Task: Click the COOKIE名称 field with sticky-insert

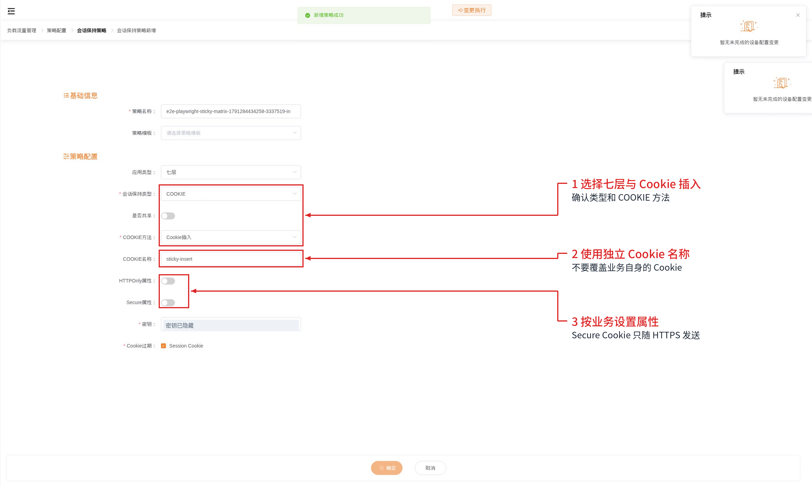Action: pos(231,259)
